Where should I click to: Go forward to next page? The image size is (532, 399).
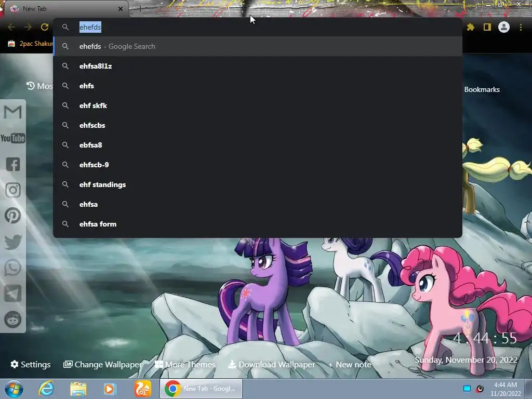click(28, 27)
